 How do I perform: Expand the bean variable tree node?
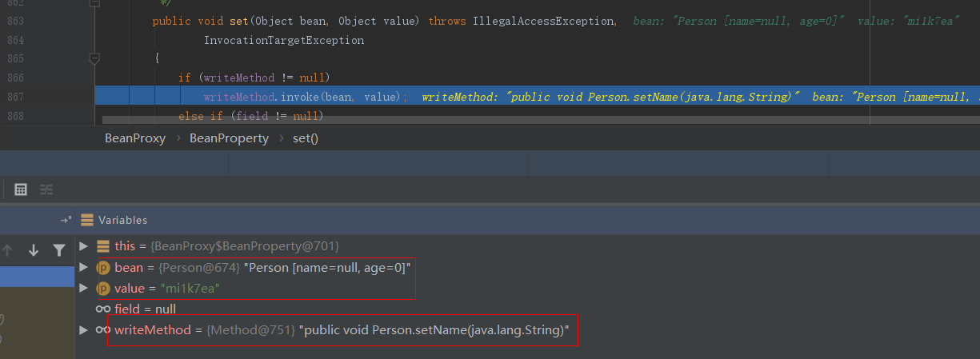[x=84, y=267]
